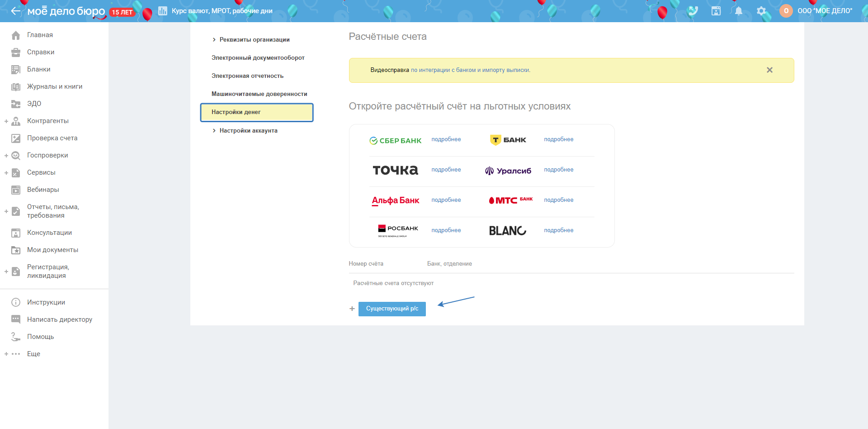Expand the Отчеты, письма, требования section
This screenshot has width=868, height=429.
pyautogui.click(x=6, y=211)
